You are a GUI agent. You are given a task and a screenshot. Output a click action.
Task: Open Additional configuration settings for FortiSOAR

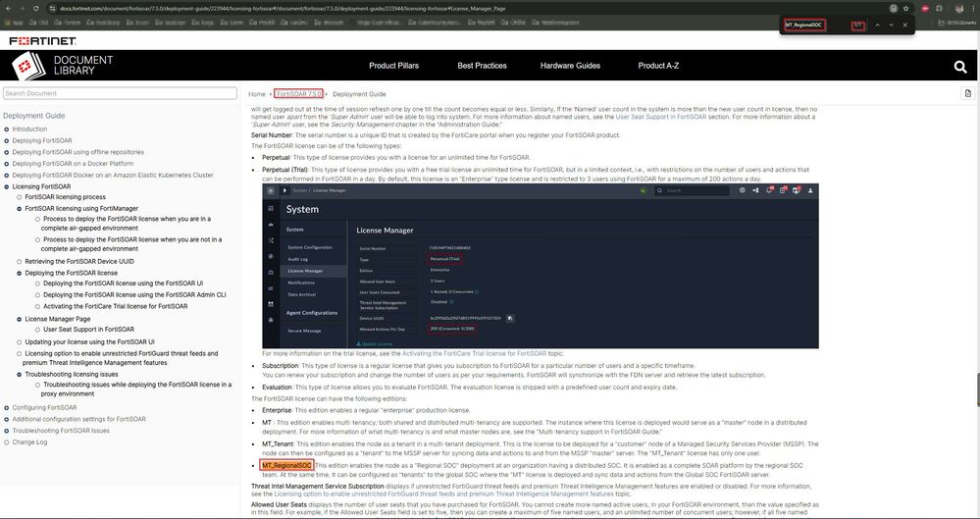click(78, 419)
